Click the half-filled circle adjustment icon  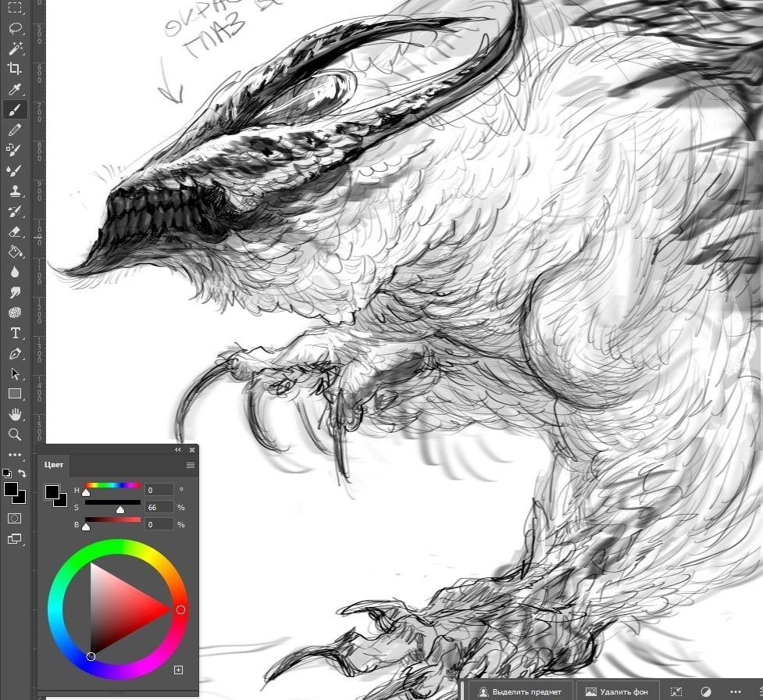point(706,691)
